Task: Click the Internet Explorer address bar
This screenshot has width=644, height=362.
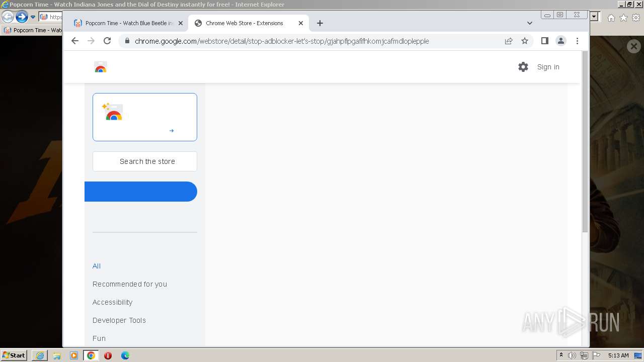Action: [50, 17]
